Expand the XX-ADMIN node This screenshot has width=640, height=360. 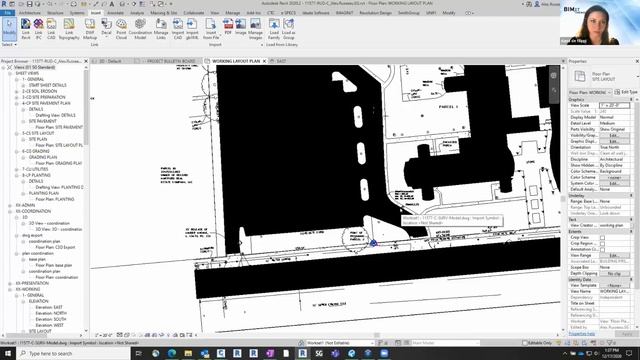click(x=10, y=205)
